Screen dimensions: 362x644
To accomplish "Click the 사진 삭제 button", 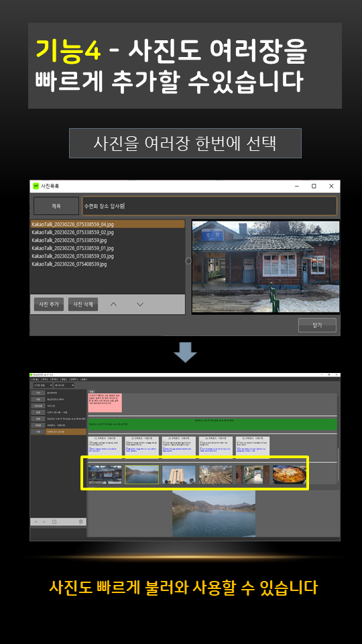I will click(x=83, y=305).
